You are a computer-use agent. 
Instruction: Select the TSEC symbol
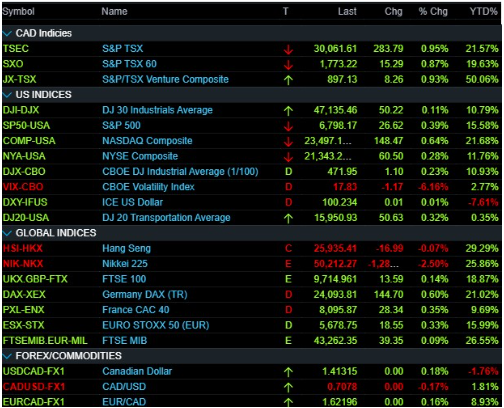pyautogui.click(x=16, y=49)
